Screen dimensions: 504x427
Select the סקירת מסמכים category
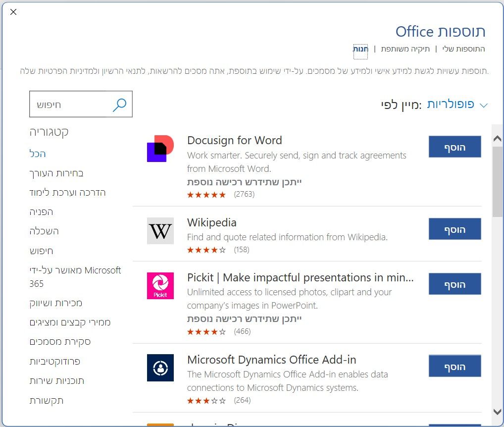(60, 342)
